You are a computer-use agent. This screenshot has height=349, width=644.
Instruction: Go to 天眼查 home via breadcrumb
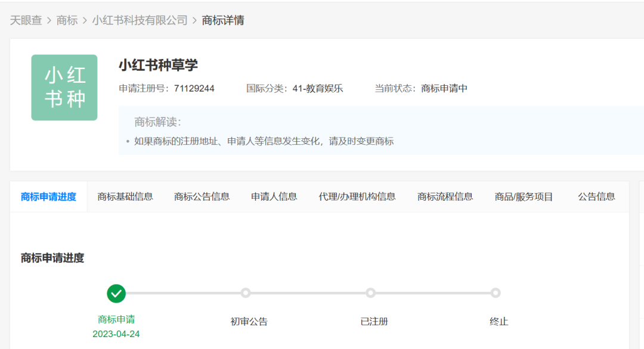click(x=26, y=20)
